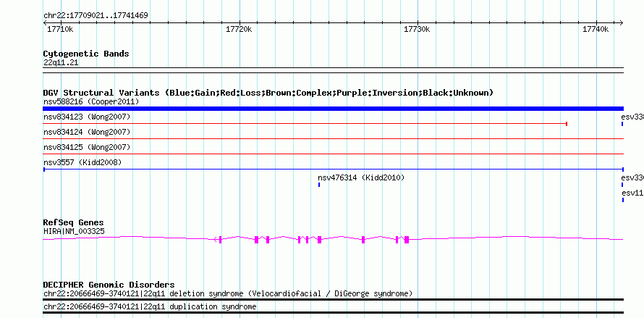The height and width of the screenshot is (318, 644).
Task: Click the thick blue nsv588216 gain bar
Action: 333,109
